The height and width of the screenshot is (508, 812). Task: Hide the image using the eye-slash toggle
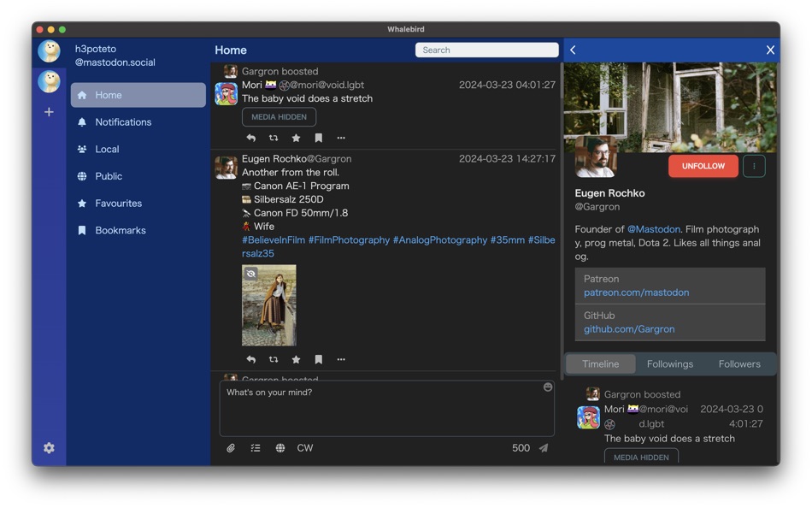pyautogui.click(x=250, y=273)
